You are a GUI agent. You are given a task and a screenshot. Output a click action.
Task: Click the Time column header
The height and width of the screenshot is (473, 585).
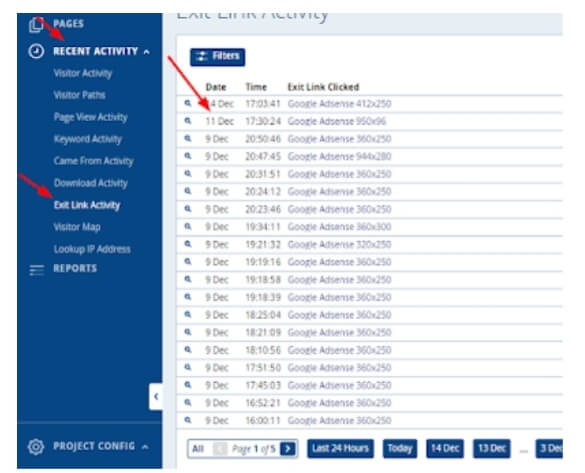256,87
